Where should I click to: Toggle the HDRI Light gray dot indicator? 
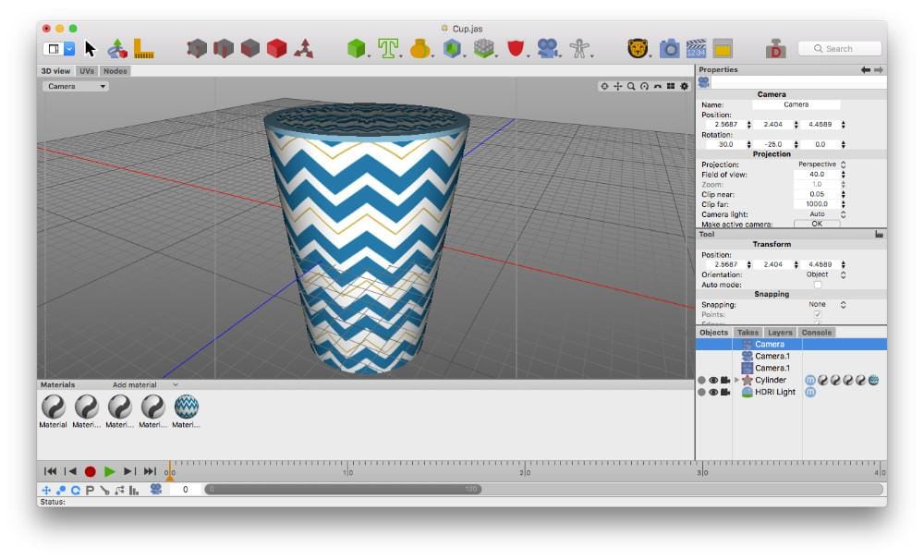[701, 392]
